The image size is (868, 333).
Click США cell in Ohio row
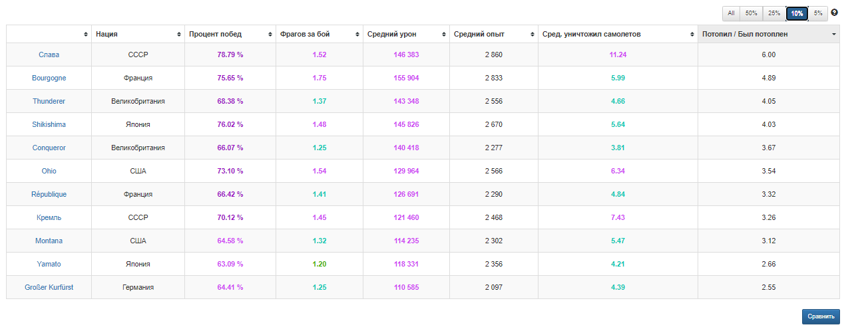[x=138, y=171]
